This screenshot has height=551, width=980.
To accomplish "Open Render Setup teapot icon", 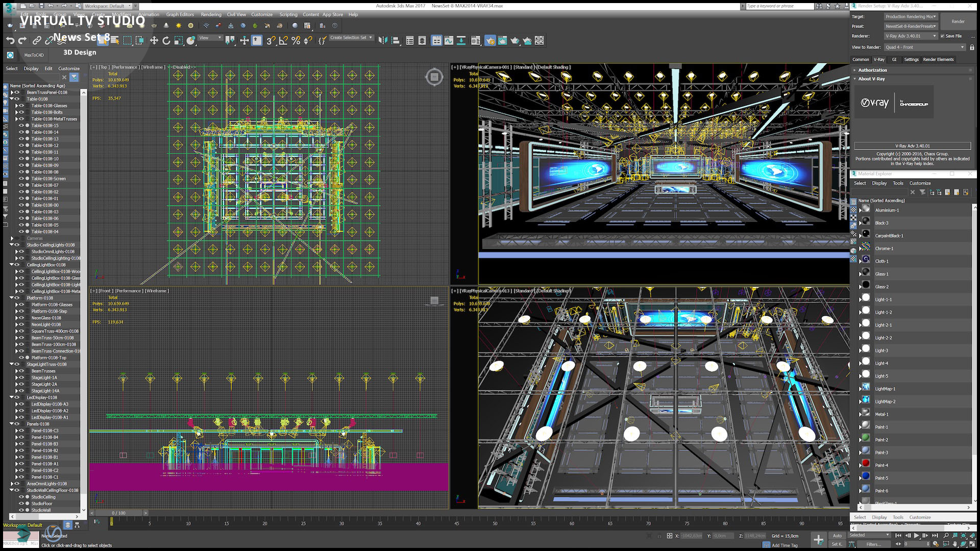I will [490, 41].
